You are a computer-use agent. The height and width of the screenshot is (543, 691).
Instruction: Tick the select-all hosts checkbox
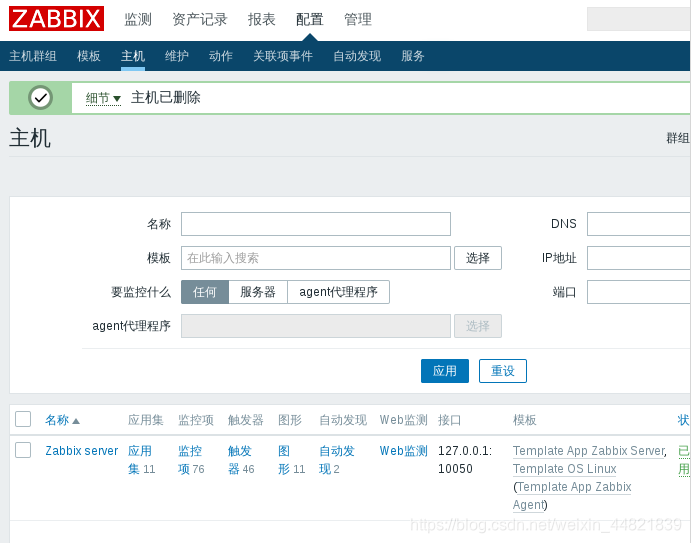coord(23,419)
